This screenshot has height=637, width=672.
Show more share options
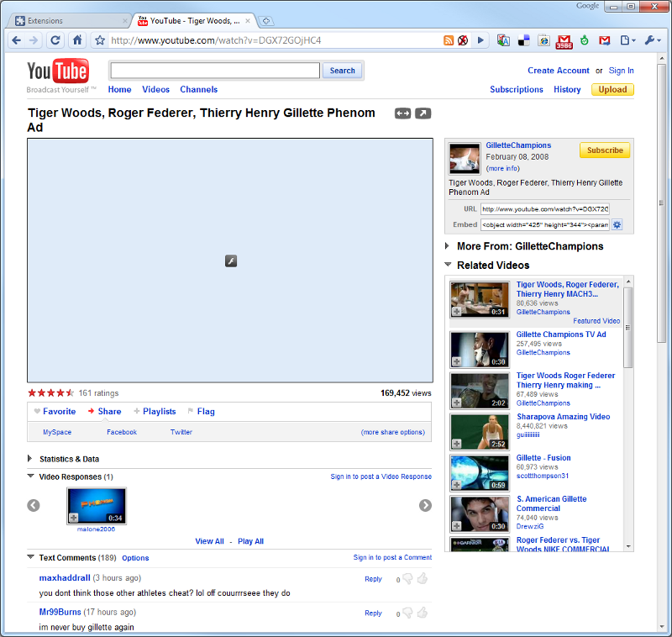click(x=393, y=432)
